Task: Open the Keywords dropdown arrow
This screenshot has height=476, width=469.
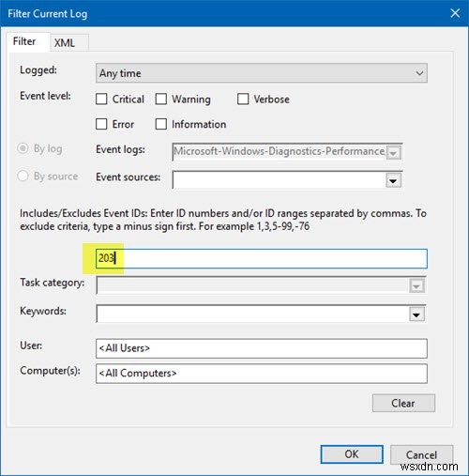Action: pyautogui.click(x=416, y=315)
